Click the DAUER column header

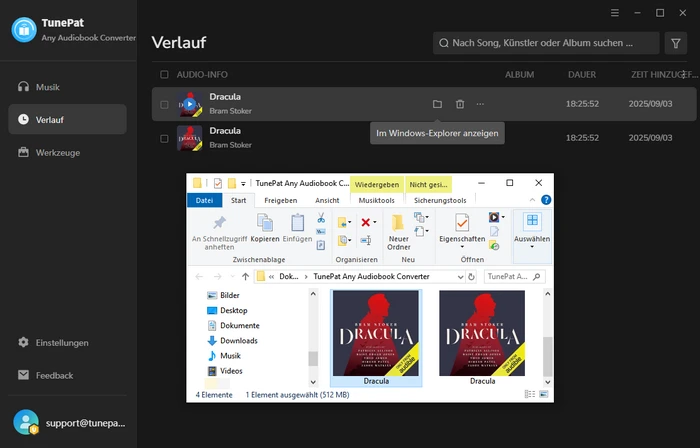coord(582,75)
